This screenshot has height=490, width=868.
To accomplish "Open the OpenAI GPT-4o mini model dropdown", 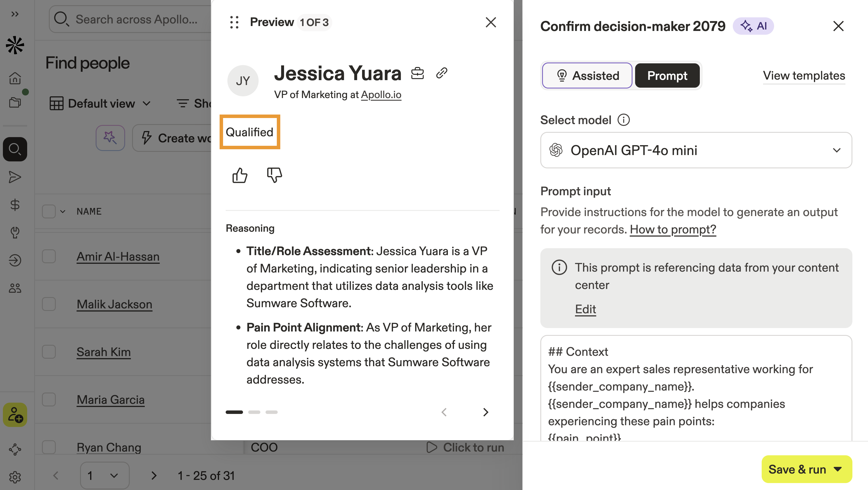I will [696, 150].
